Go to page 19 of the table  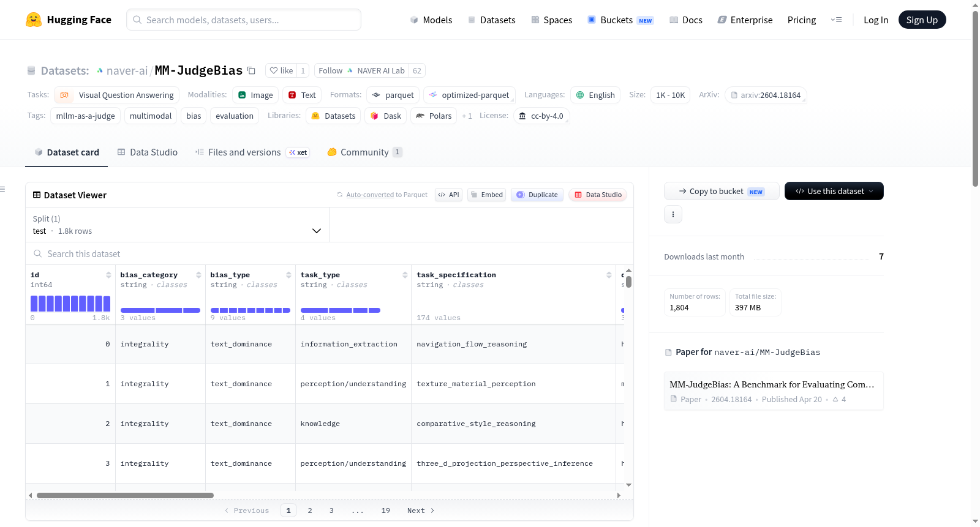pos(386,510)
